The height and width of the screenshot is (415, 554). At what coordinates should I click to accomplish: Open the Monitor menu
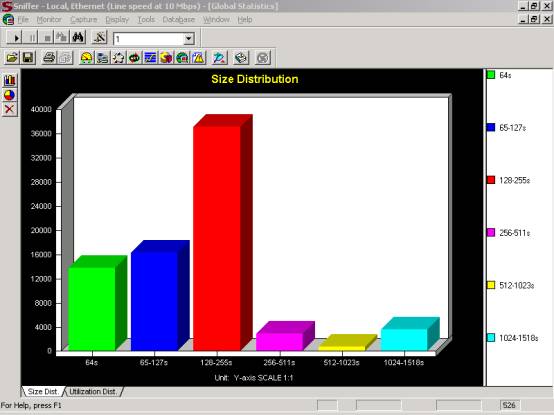(49, 19)
